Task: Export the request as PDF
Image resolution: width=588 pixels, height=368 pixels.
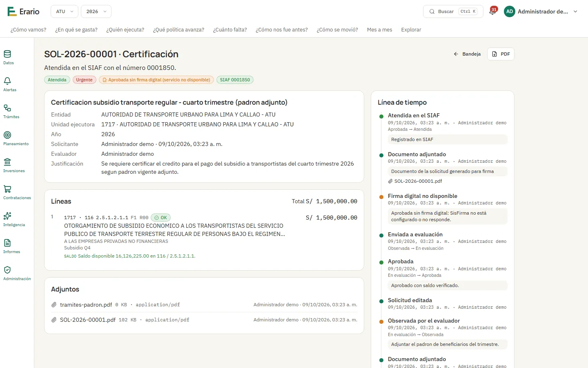Action: [x=501, y=54]
